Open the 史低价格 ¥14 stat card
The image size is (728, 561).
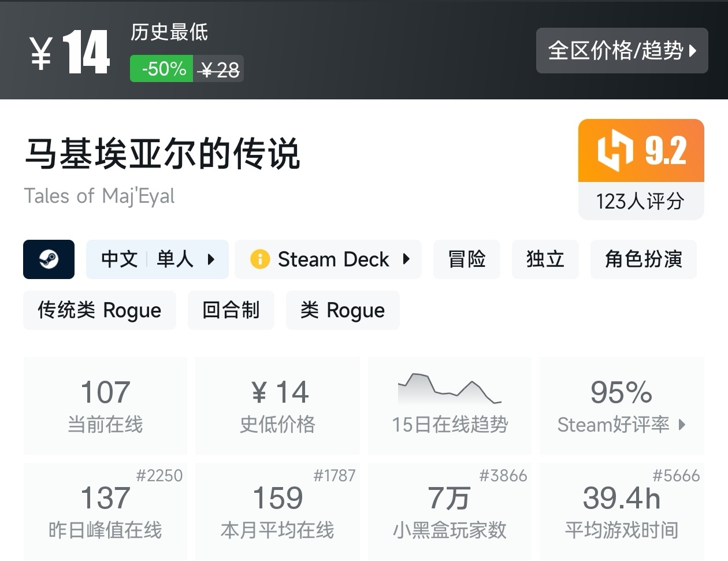click(277, 405)
